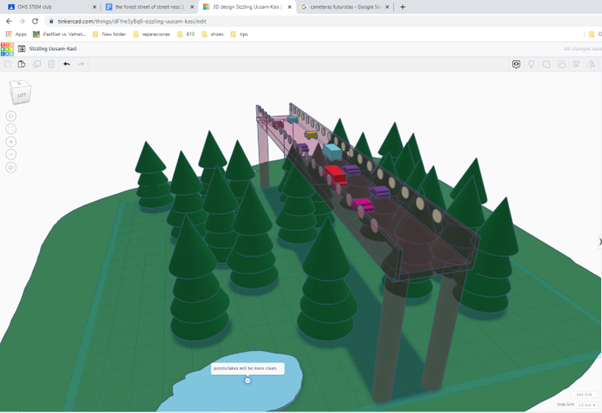Open the Apps bookmarks shortcut
Screen dimensions: 602x413
pyautogui.click(x=16, y=34)
